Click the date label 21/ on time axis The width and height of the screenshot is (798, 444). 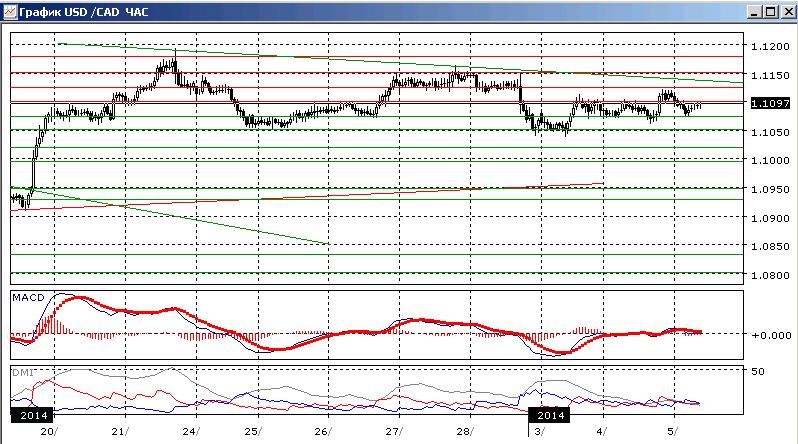click(120, 432)
